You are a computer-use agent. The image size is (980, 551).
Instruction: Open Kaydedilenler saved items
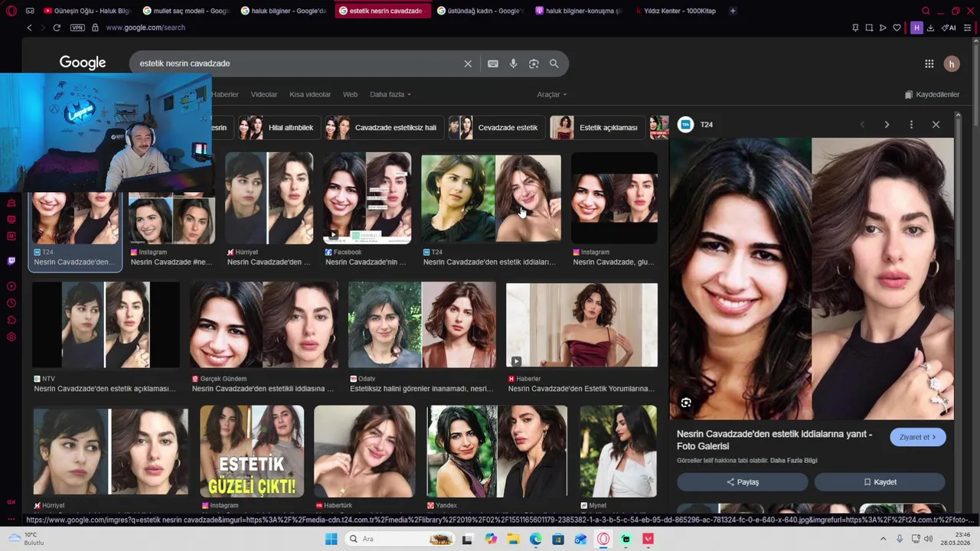[932, 94]
